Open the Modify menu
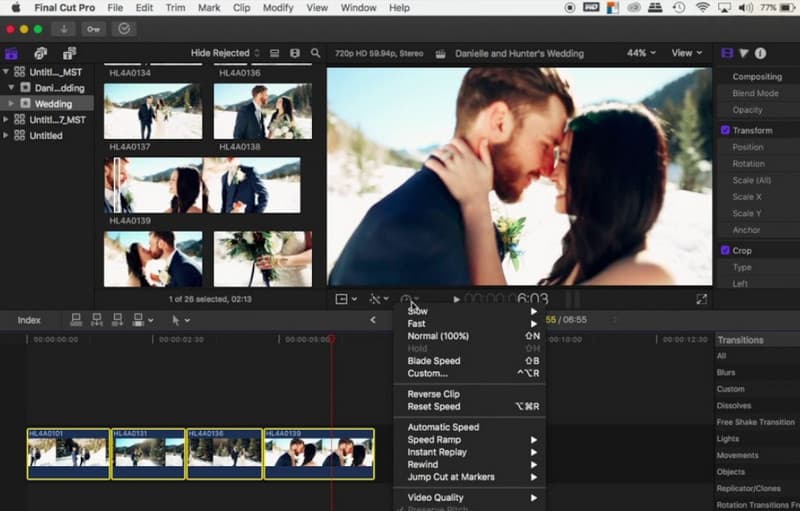800x511 pixels. [x=278, y=8]
